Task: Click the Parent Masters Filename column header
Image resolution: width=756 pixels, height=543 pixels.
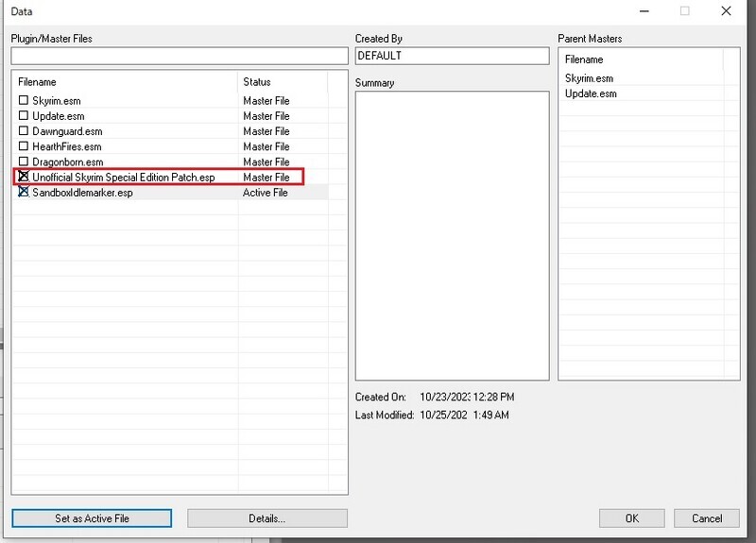Action: 642,59
